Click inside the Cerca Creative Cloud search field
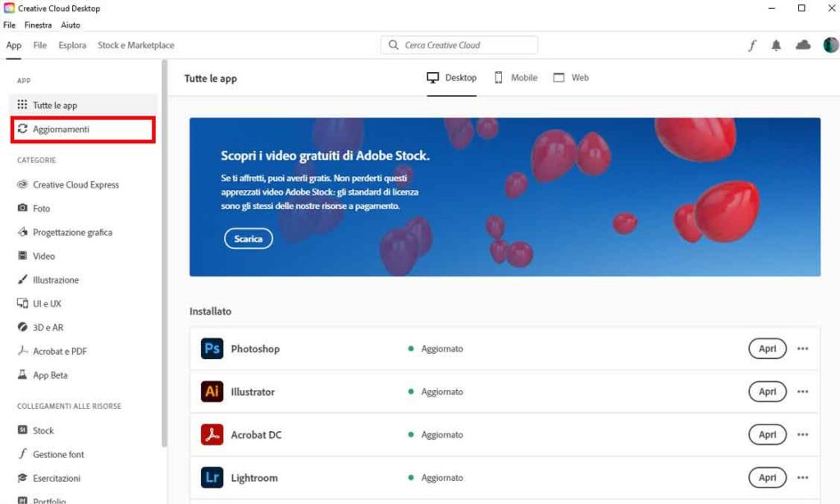 click(x=459, y=44)
